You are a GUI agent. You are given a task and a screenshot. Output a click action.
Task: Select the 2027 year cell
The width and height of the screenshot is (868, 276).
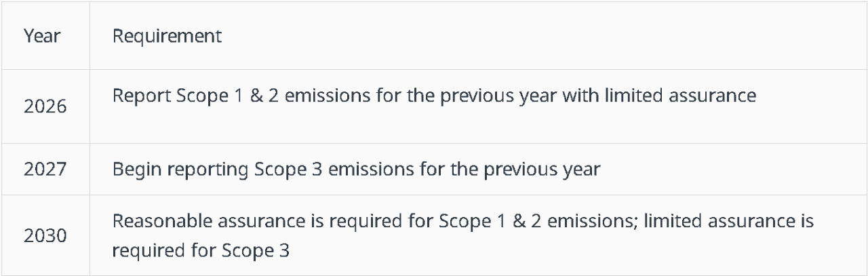pos(45,170)
